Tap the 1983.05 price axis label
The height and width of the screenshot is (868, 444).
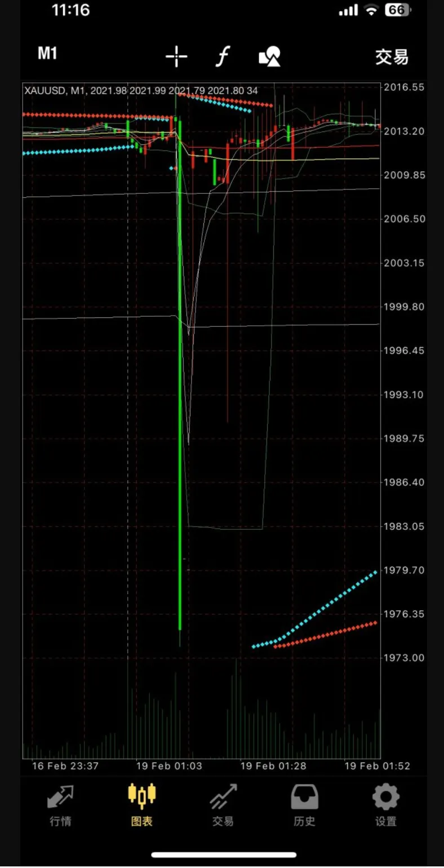[404, 527]
